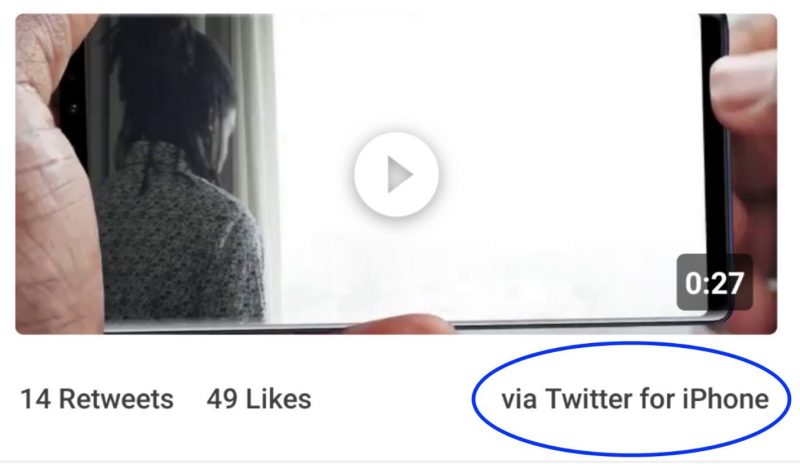Click the 0:27 duration badge
Screen dimensions: 800x464
click(x=714, y=282)
